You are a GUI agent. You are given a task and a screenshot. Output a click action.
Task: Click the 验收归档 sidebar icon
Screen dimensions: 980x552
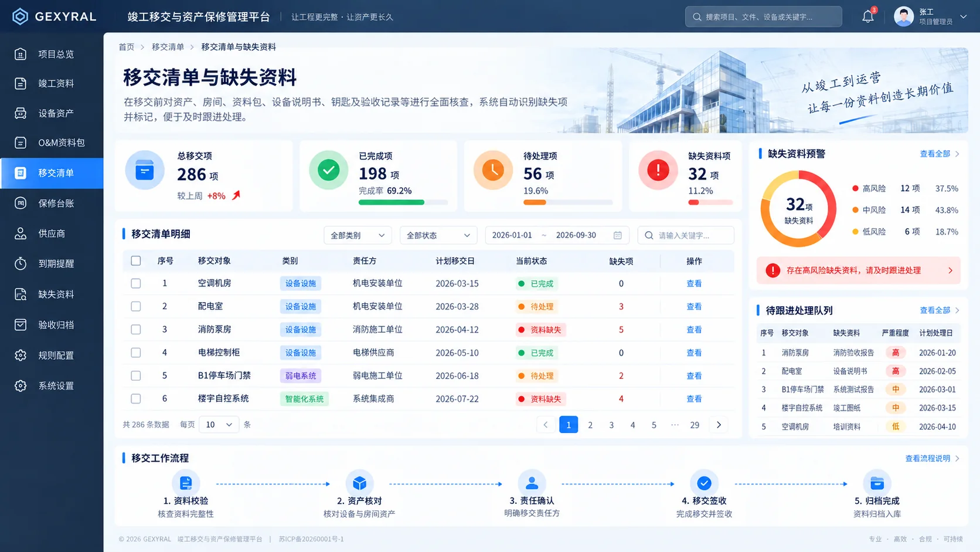coord(21,324)
